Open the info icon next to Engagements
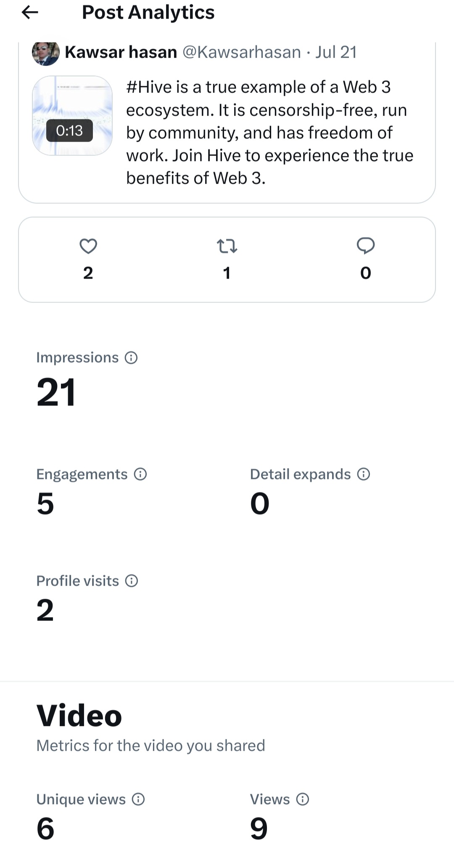 140,474
